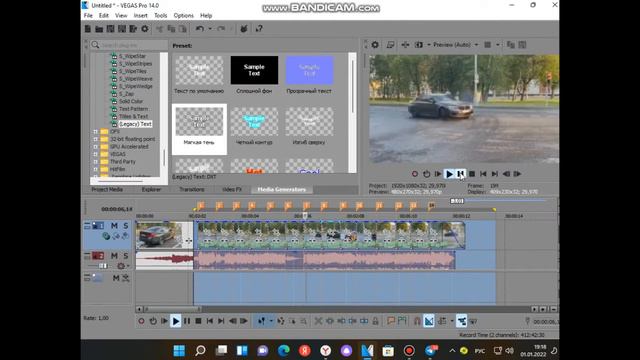The height and width of the screenshot is (360, 640).
Task: Click the Redo arrow icon
Action: [x=221, y=29]
